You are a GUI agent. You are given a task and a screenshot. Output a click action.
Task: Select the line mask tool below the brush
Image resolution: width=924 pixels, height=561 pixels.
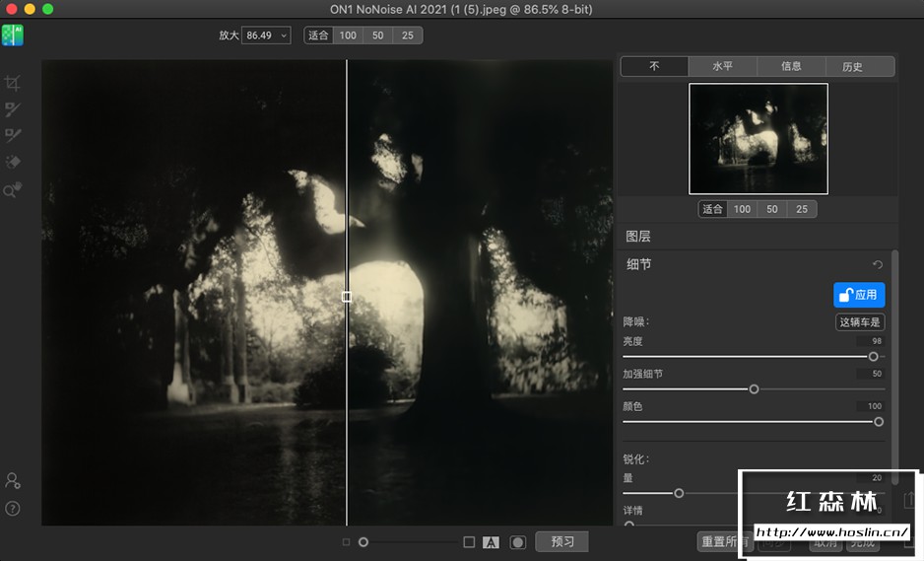click(13, 135)
